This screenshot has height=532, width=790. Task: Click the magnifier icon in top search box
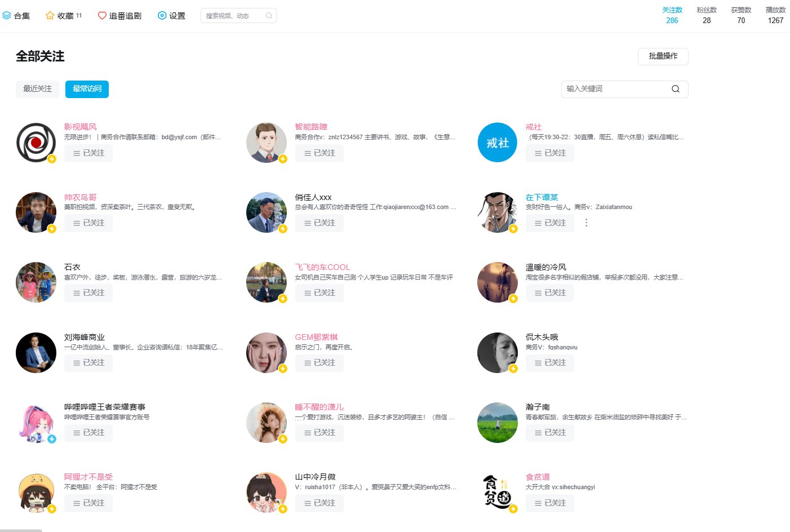click(269, 16)
